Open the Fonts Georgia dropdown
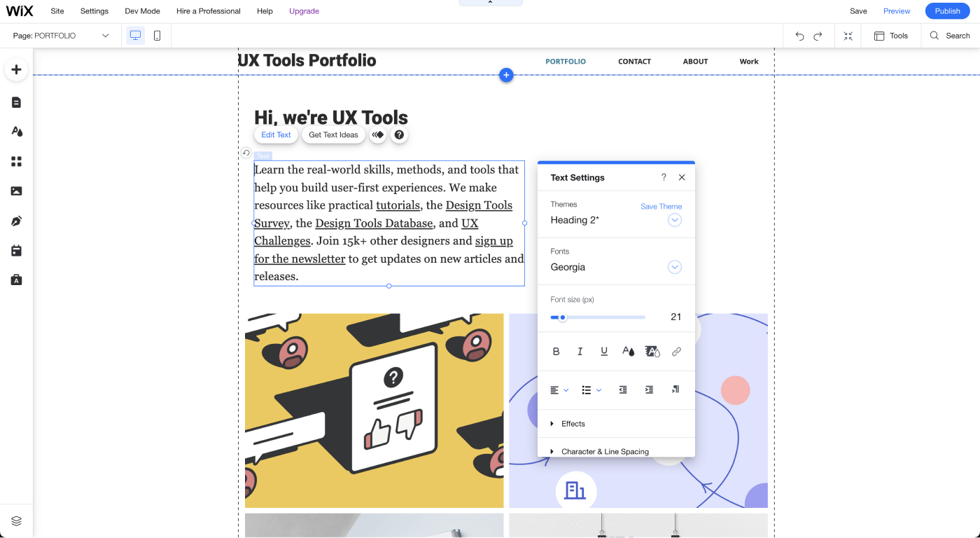 click(675, 267)
